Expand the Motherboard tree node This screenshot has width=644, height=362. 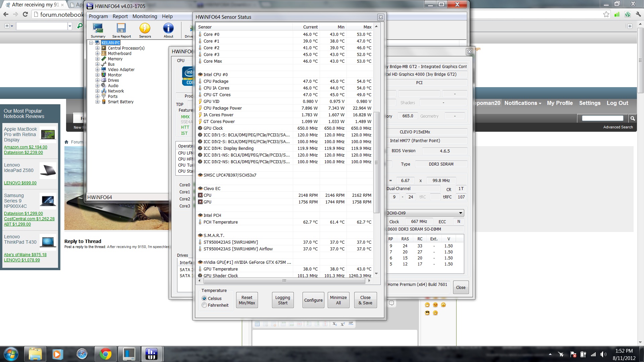[x=97, y=53]
